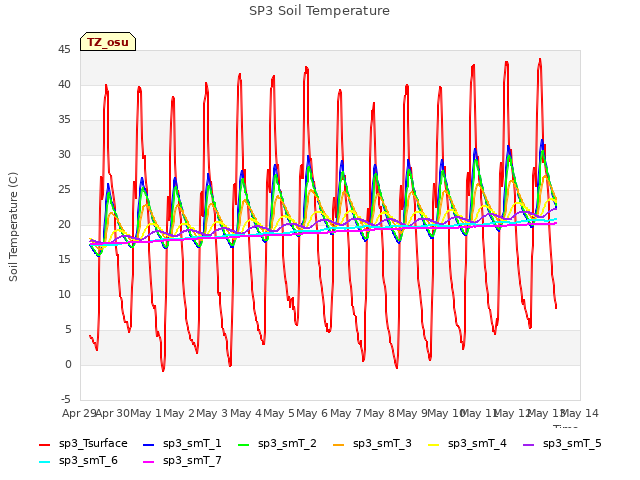
Task: Click the purple sp3_smT_5 legend swatch
Action: [529, 444]
